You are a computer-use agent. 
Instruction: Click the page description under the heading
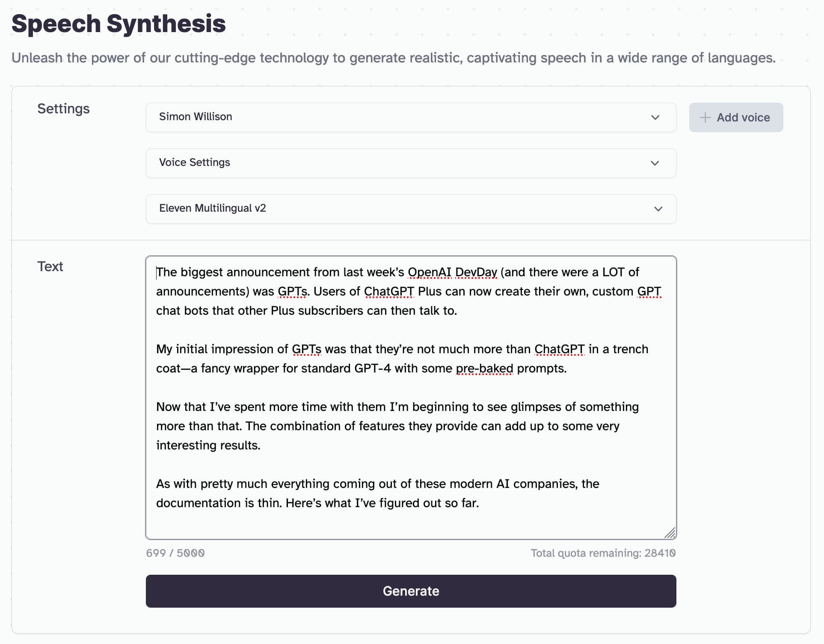point(393,58)
